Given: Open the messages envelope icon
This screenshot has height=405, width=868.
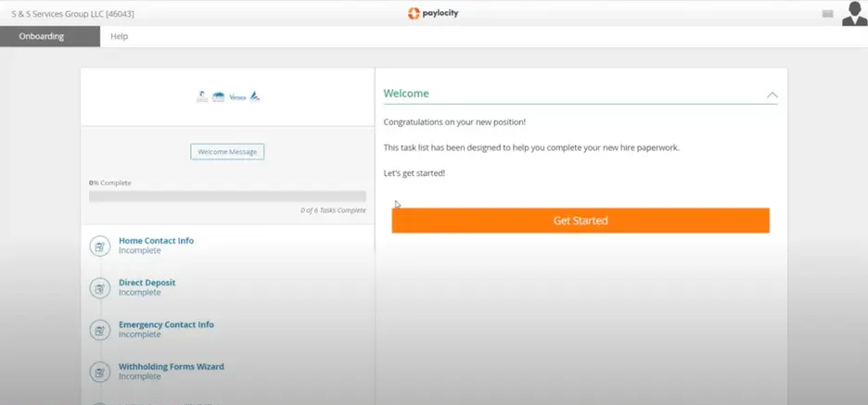Looking at the screenshot, I should click(x=827, y=14).
